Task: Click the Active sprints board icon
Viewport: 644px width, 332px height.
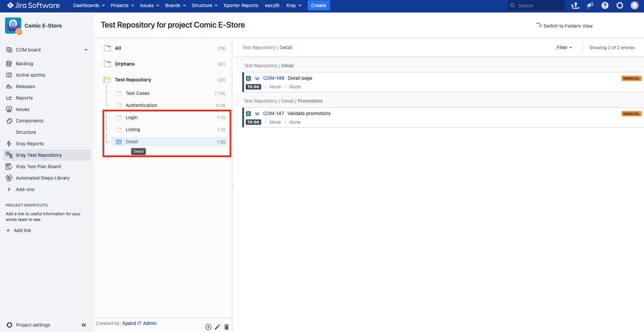Action: pyautogui.click(x=9, y=75)
